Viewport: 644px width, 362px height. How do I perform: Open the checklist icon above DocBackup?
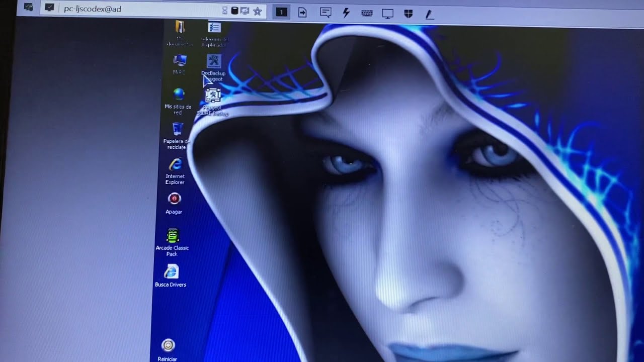click(x=214, y=27)
